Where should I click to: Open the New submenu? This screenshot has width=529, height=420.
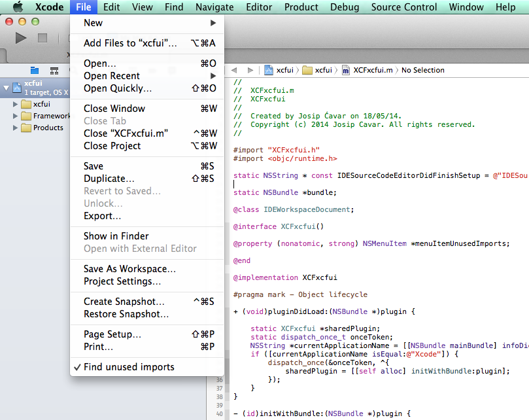146,23
